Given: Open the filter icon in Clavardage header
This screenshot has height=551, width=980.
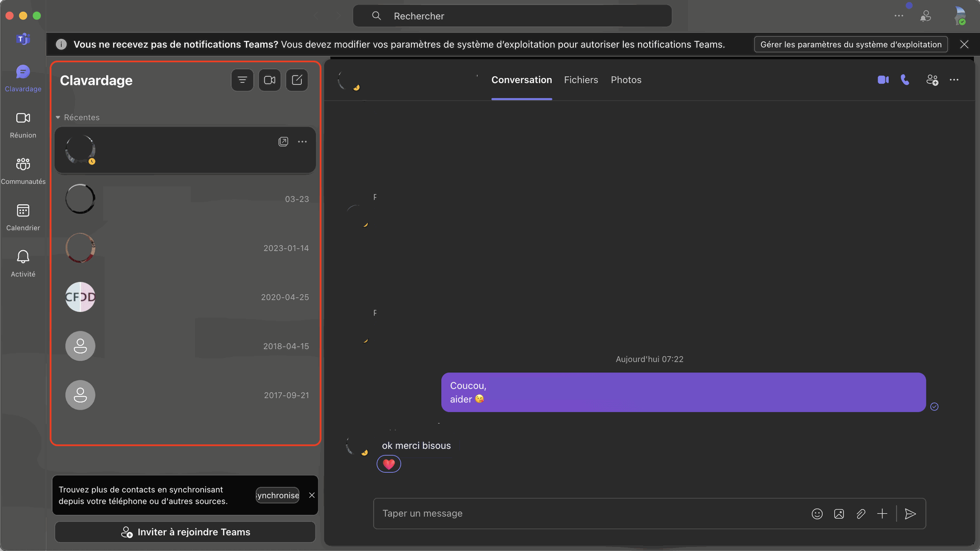Looking at the screenshot, I should pos(242,80).
